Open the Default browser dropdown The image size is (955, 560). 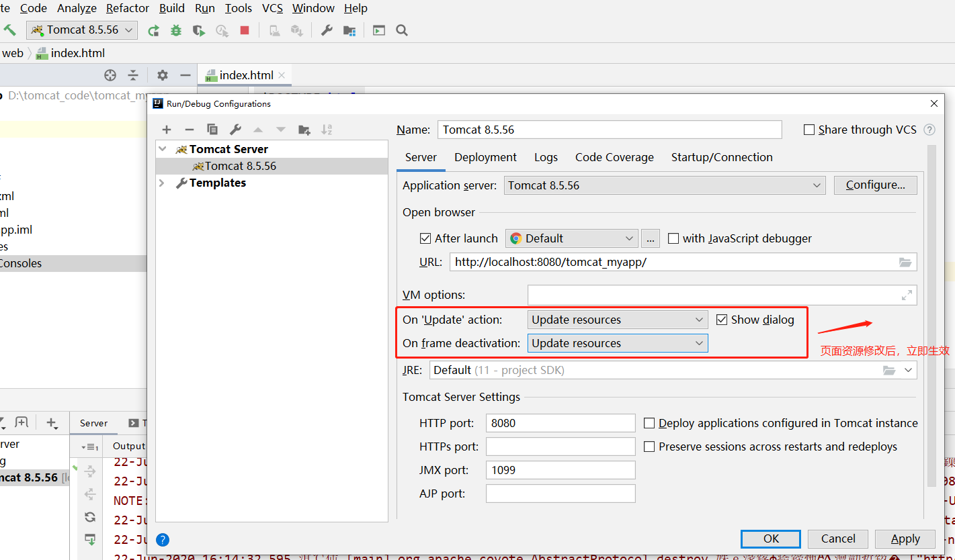tap(572, 238)
